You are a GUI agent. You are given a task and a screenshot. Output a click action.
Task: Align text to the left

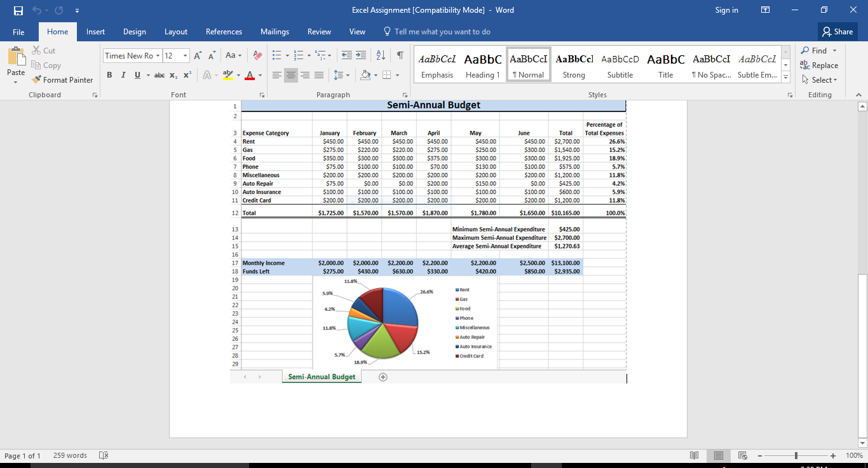tap(277, 75)
